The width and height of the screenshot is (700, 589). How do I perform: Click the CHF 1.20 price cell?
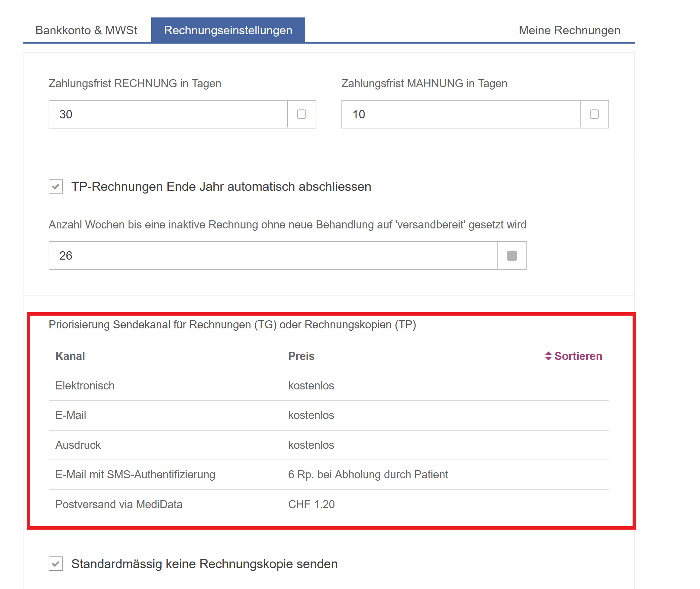tap(311, 504)
